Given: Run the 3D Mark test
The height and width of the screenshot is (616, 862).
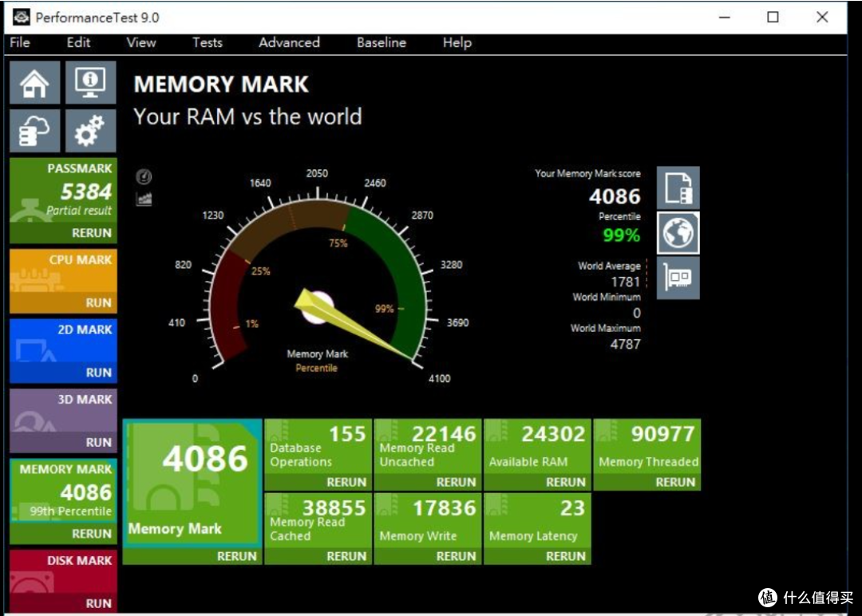Looking at the screenshot, I should pyautogui.click(x=98, y=442).
